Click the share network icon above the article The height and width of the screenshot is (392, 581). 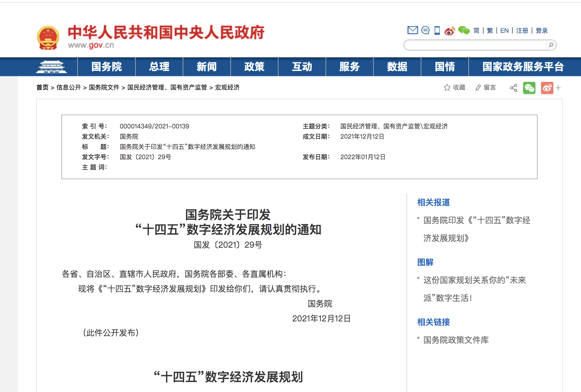click(513, 88)
